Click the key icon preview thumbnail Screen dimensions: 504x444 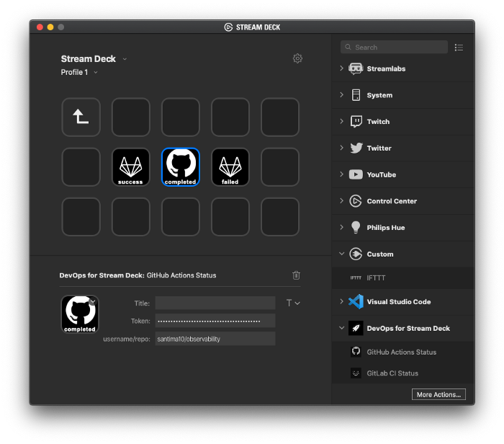(x=80, y=314)
